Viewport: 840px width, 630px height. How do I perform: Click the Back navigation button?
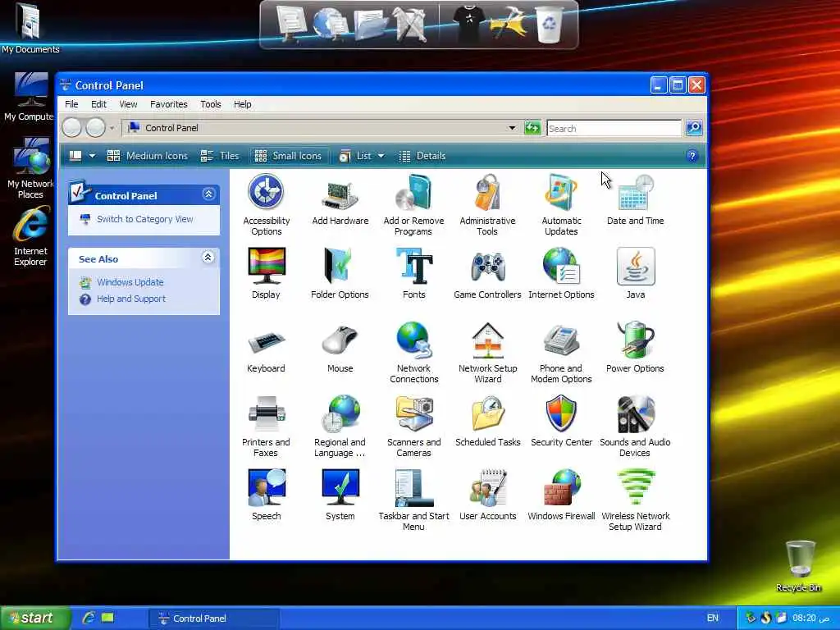(x=72, y=128)
